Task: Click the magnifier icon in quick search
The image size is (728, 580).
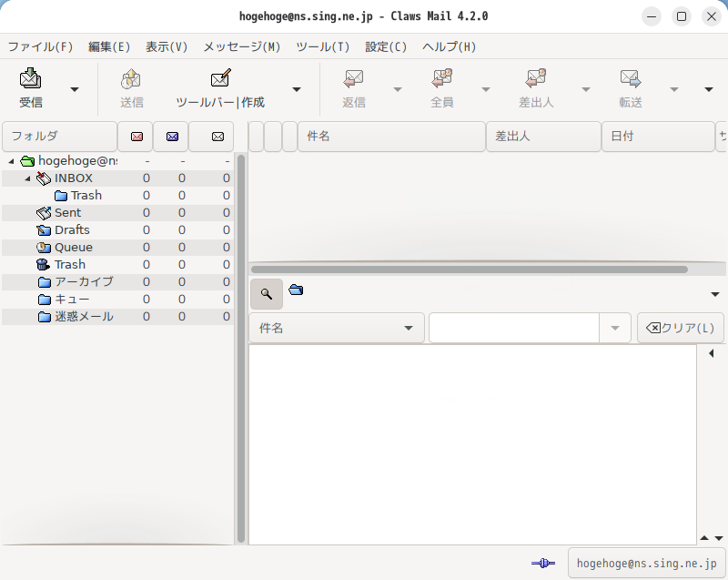Action: click(x=266, y=293)
